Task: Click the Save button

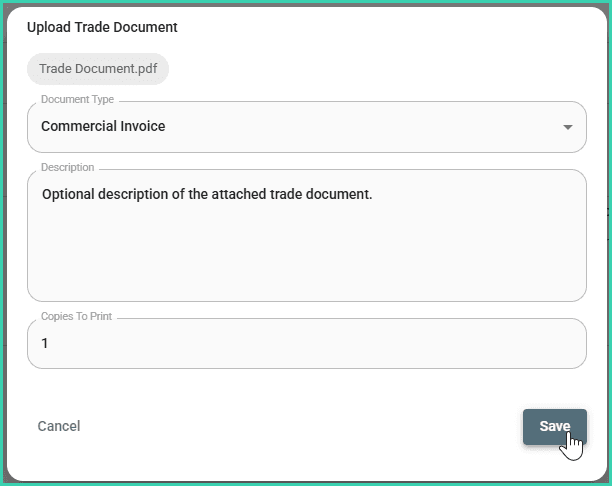Action: [554, 426]
